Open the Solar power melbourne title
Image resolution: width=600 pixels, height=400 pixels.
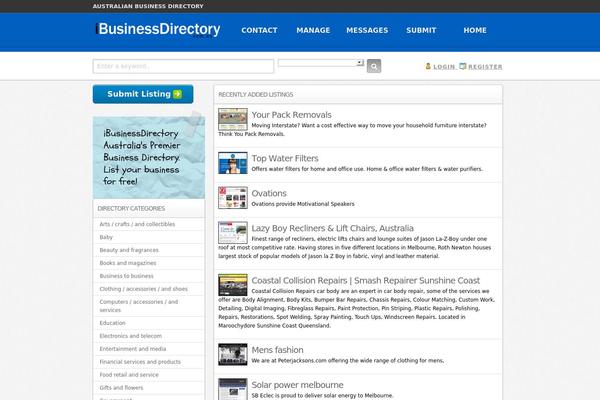297,385
